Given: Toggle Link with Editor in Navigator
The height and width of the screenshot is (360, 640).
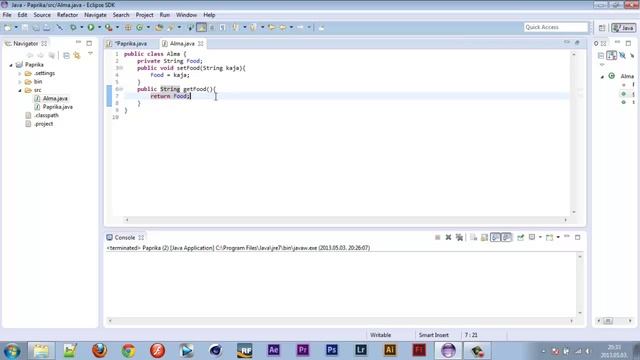Looking at the screenshot, I should [x=77, y=55].
